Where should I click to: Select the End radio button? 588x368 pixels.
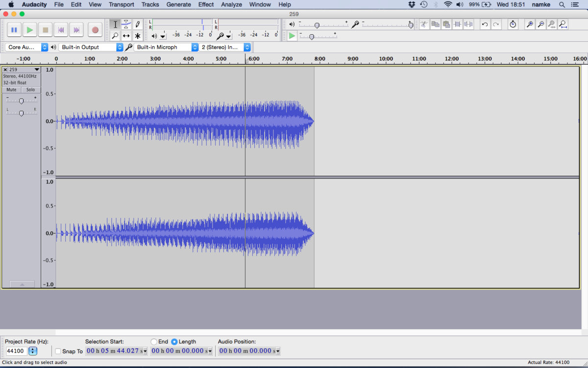point(154,342)
